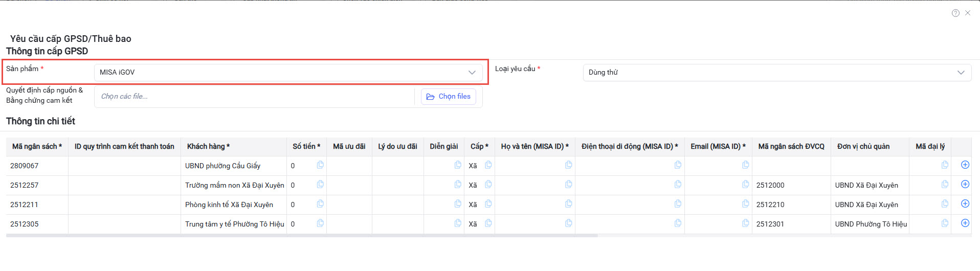This screenshot has width=980, height=271.
Task: Expand the Loại yêu cầu dropdown
Action: click(x=776, y=73)
